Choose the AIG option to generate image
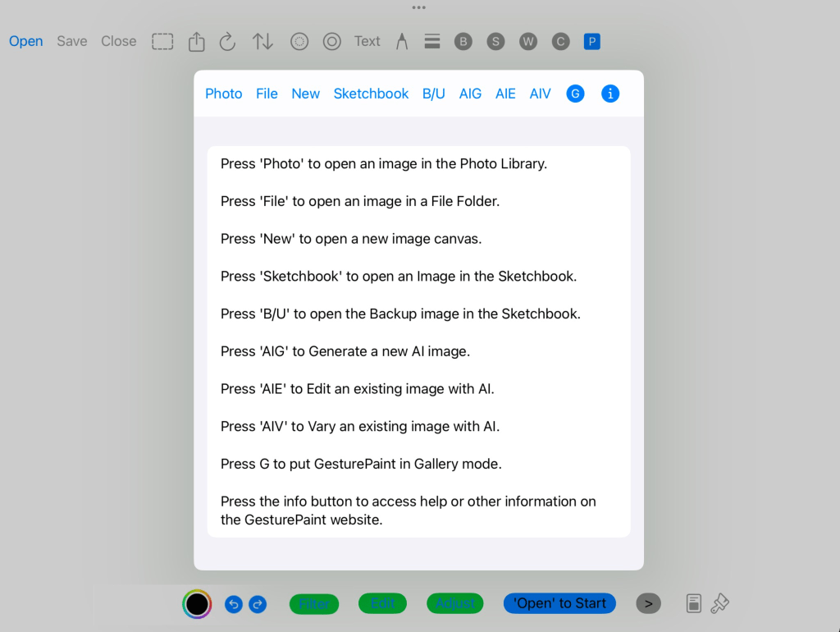This screenshot has width=840, height=632. click(x=470, y=94)
